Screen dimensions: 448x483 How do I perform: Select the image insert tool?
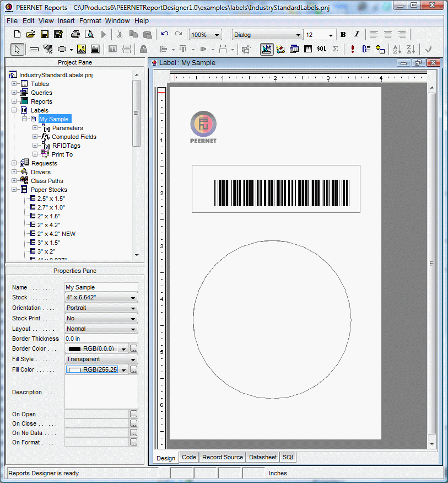pyautogui.click(x=82, y=49)
